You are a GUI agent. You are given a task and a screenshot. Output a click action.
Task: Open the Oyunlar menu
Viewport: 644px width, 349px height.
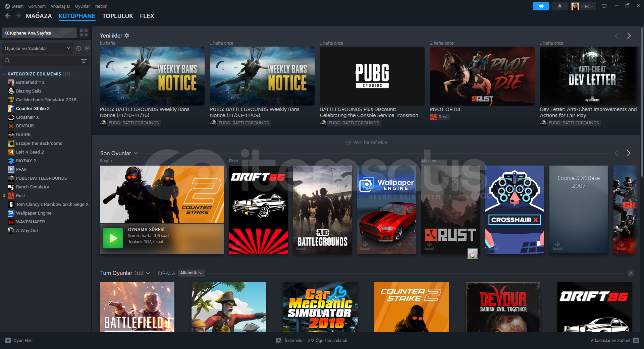(82, 6)
